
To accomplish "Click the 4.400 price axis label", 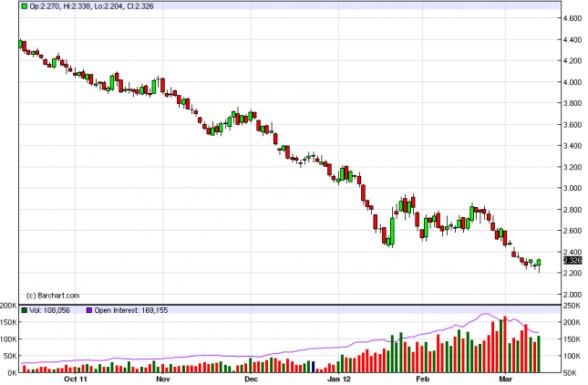I will click(x=573, y=39).
